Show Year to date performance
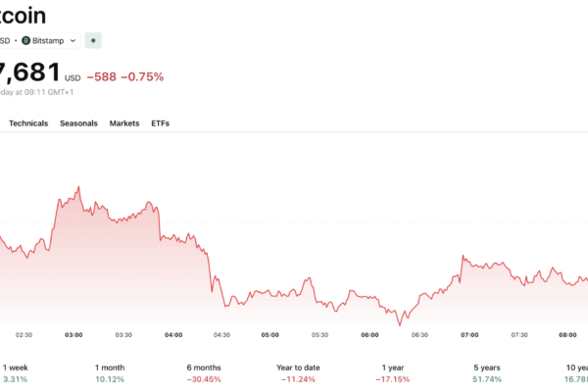The height and width of the screenshot is (392, 588). point(300,372)
